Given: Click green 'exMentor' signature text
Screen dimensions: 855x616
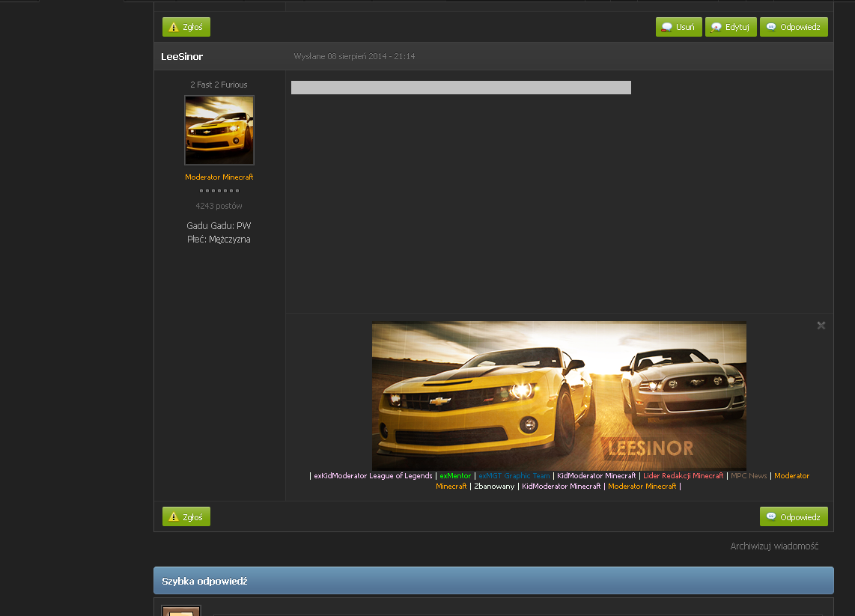Looking at the screenshot, I should coord(455,476).
